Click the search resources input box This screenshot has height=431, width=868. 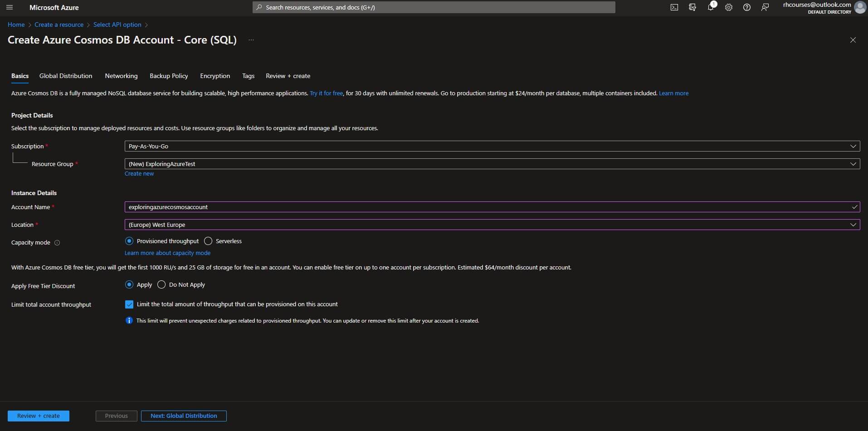[x=434, y=7]
